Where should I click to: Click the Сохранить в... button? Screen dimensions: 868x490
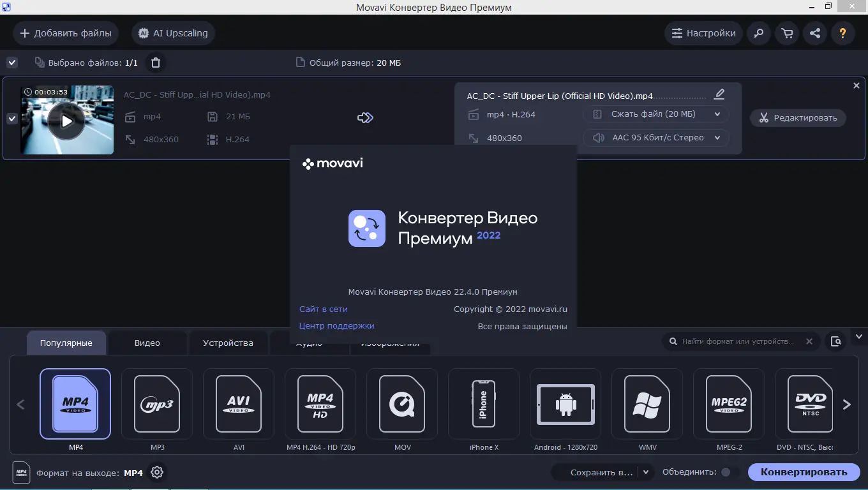[x=595, y=472]
